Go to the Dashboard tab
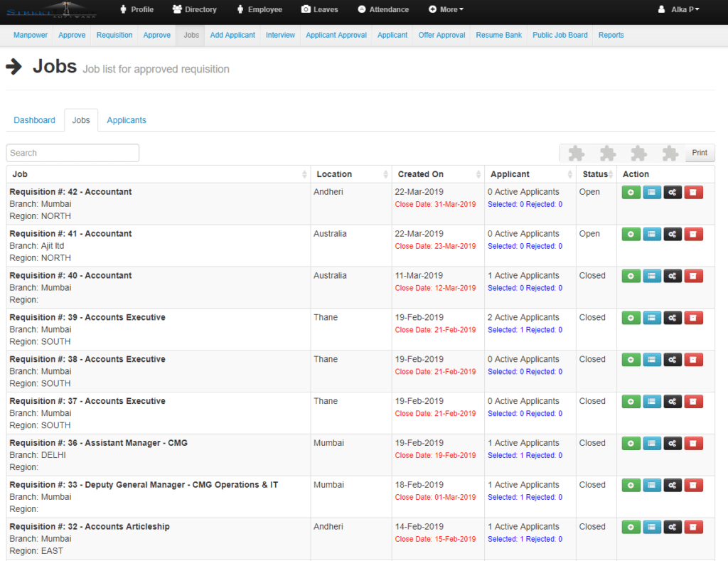728x561 pixels. click(34, 120)
